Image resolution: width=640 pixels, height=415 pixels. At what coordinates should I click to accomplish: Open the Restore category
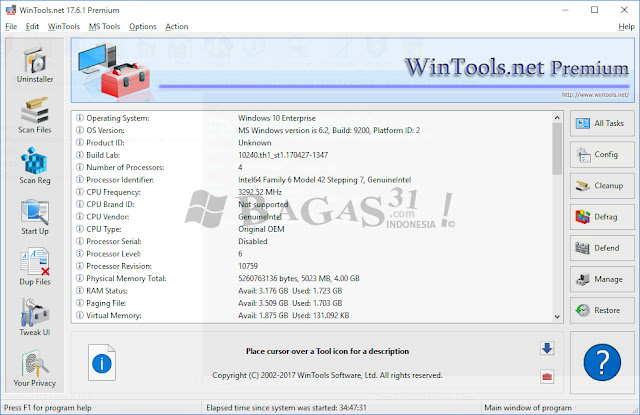[602, 311]
